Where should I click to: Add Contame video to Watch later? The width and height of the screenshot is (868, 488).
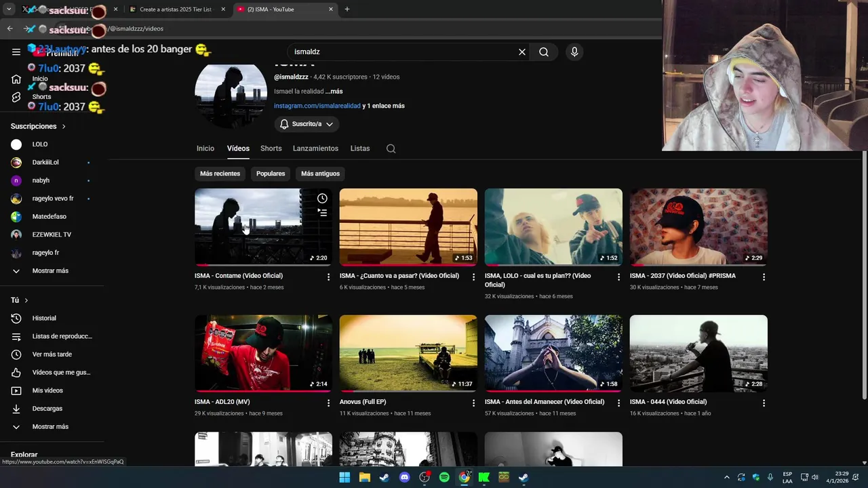click(x=322, y=199)
